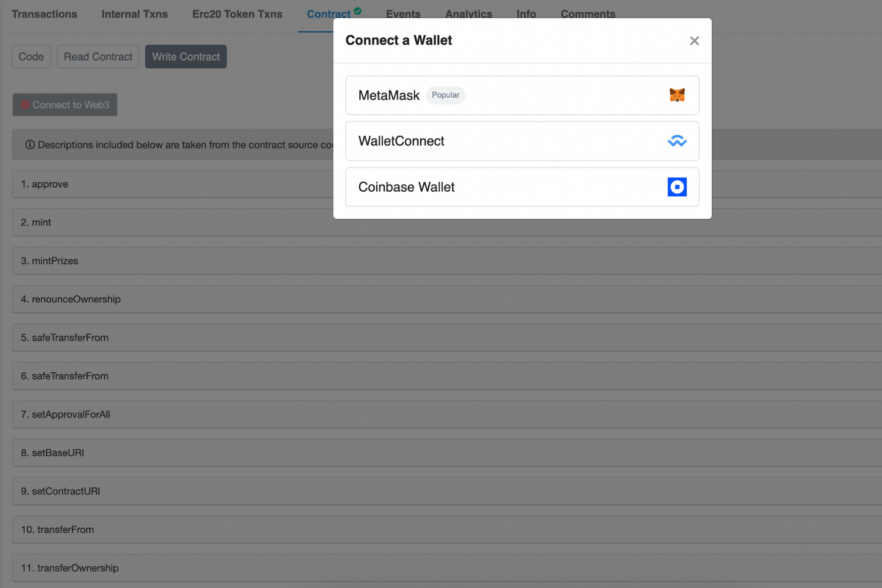Expand 4. renounceOwnership function

click(447, 299)
